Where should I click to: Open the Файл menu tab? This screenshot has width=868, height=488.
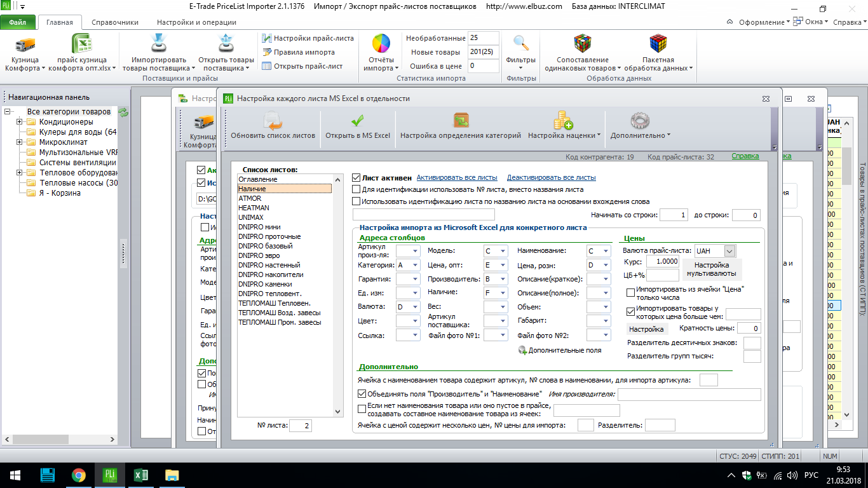pyautogui.click(x=18, y=22)
